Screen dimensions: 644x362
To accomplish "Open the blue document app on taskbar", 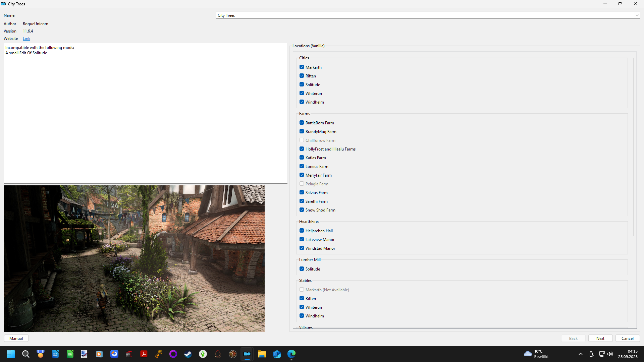I will click(55, 354).
